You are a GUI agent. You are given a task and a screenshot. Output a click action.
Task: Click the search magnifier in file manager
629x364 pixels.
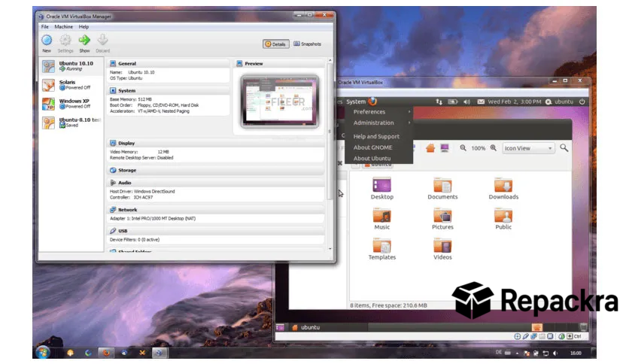[x=564, y=148]
